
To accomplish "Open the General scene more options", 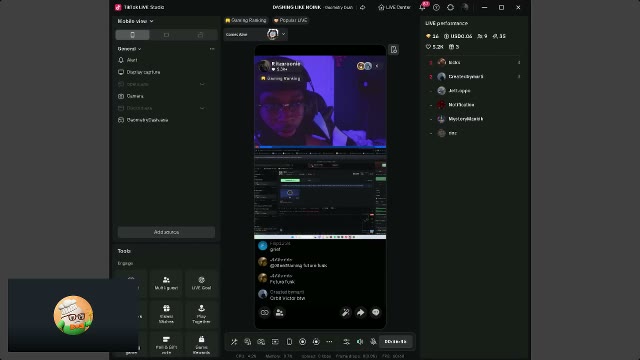I will 212,49.
